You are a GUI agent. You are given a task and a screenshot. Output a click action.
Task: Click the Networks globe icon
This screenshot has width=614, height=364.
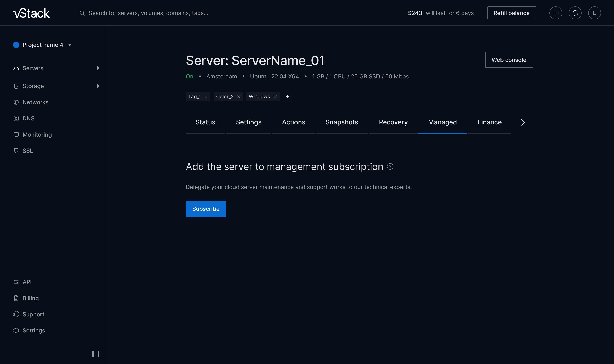(x=16, y=102)
